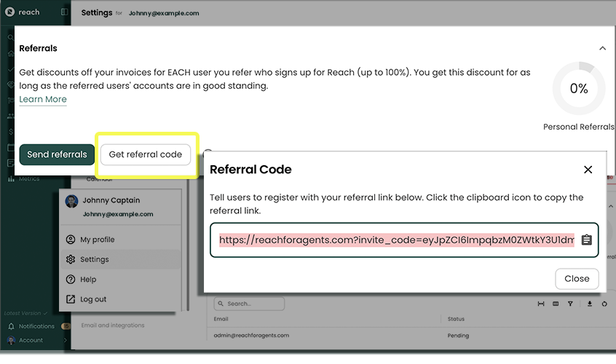Log out via the user menu
The height and width of the screenshot is (364, 616).
93,299
